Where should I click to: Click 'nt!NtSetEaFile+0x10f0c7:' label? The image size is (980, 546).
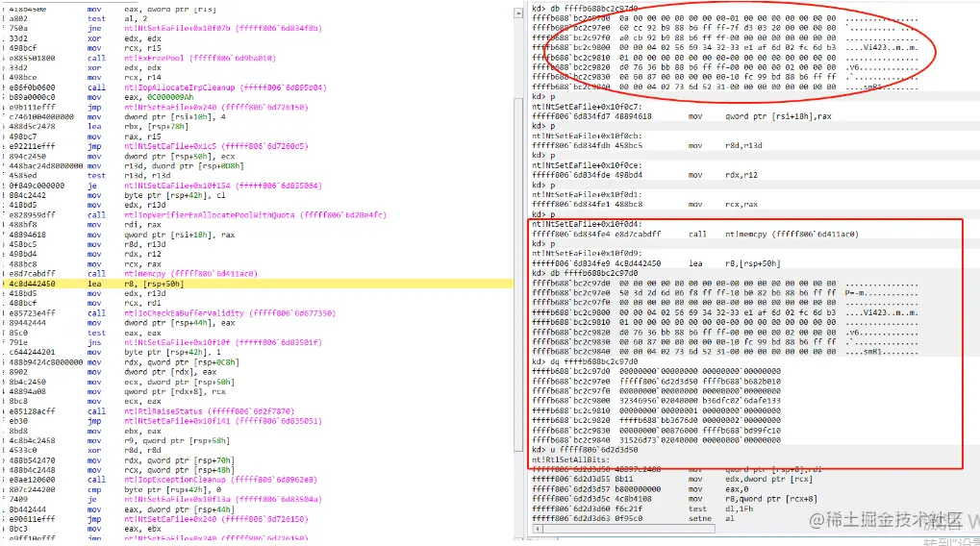pyautogui.click(x=587, y=107)
